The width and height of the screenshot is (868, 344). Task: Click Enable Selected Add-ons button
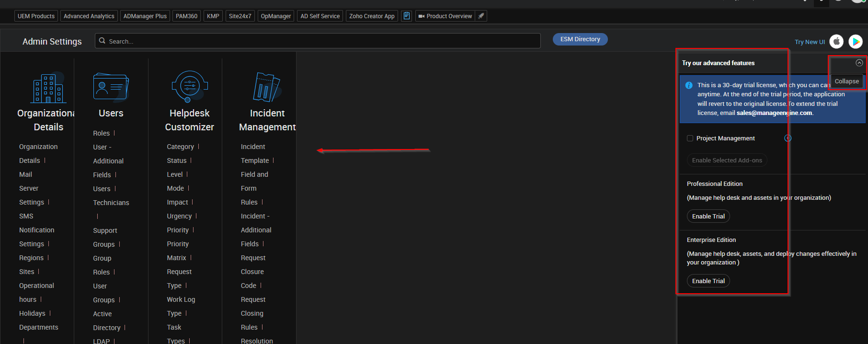point(727,160)
